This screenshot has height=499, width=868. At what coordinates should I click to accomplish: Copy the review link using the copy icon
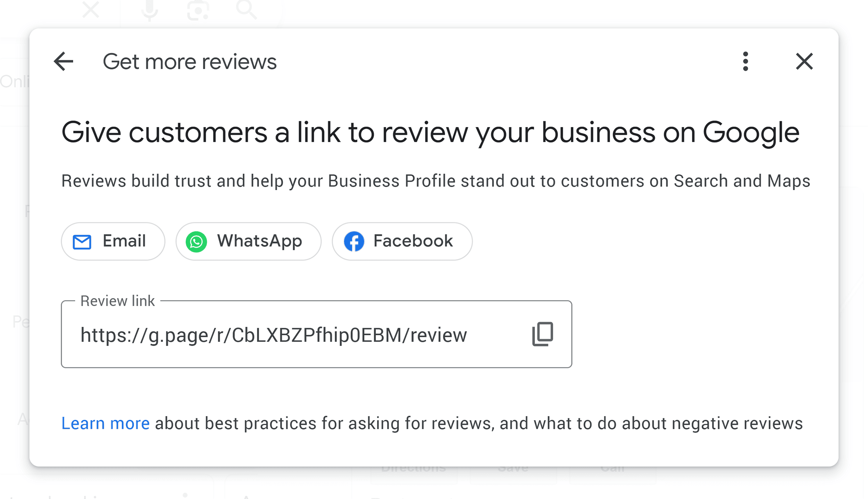point(543,334)
